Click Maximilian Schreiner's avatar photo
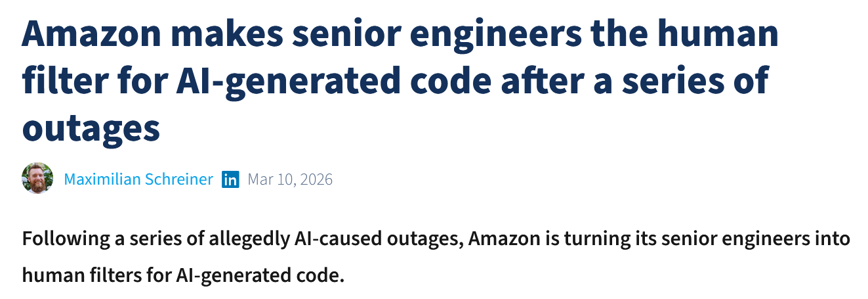This screenshot has width=868, height=299. tap(37, 178)
